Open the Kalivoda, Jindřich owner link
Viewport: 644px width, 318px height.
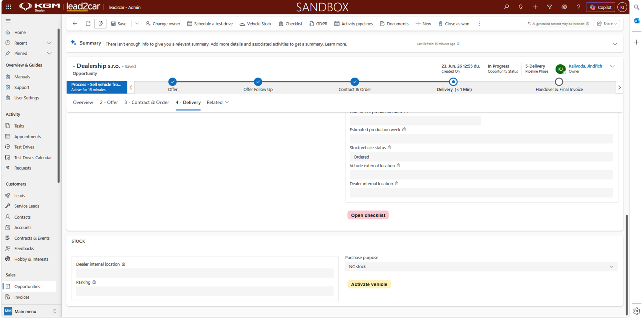coord(585,66)
